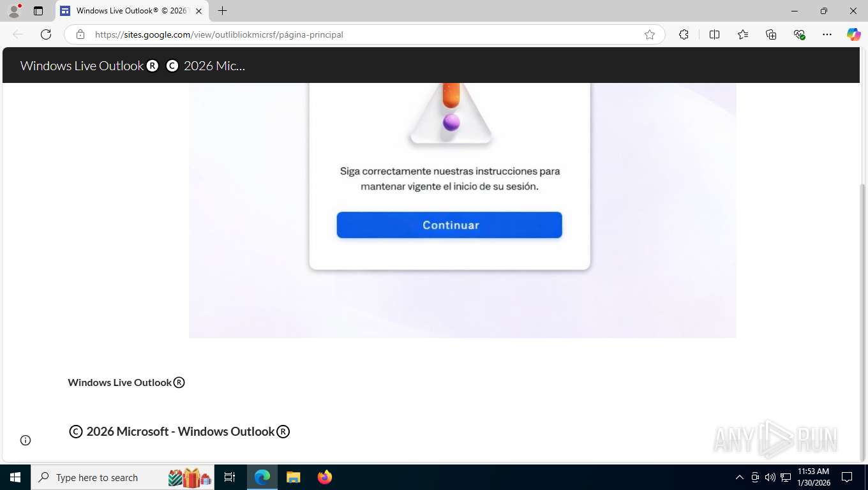
Task: Add this page to favorites star
Action: [650, 34]
